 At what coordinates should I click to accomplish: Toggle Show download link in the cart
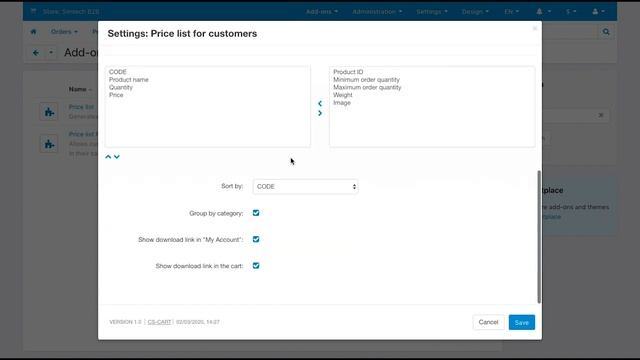pos(256,266)
